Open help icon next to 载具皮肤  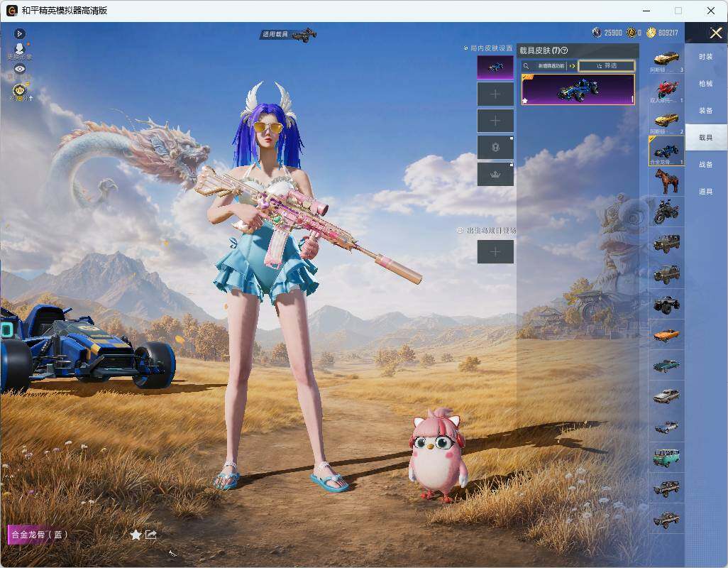coord(564,50)
